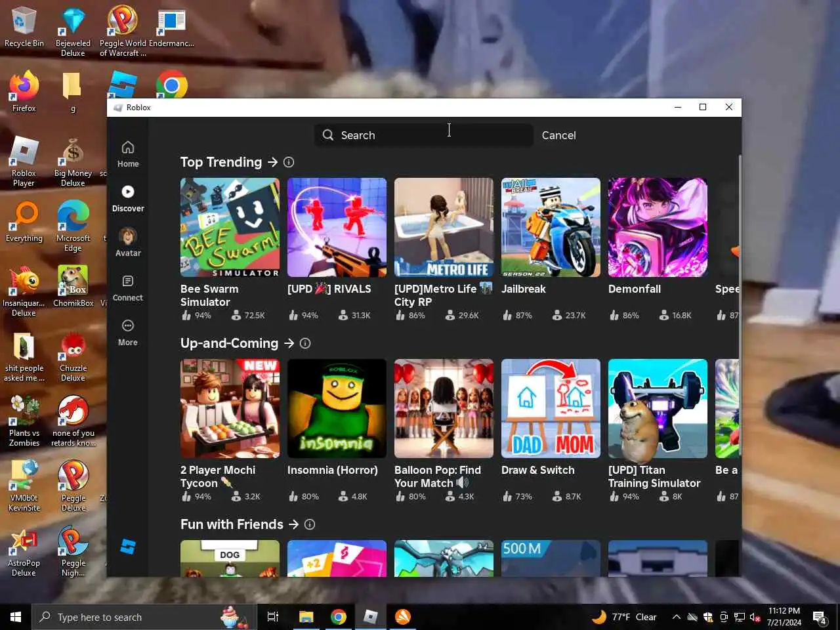The height and width of the screenshot is (630, 840).
Task: Open Chrome from the taskbar
Action: [339, 617]
